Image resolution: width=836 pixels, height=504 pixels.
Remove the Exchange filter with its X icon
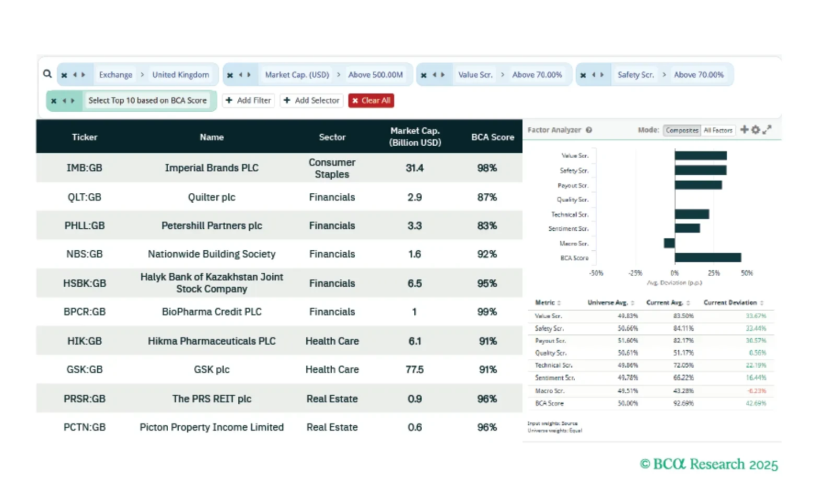pos(64,75)
